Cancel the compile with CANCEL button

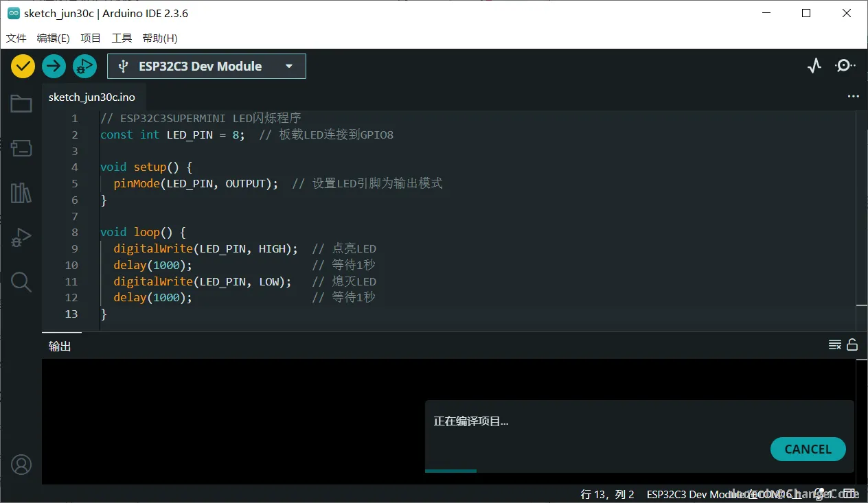tap(808, 449)
